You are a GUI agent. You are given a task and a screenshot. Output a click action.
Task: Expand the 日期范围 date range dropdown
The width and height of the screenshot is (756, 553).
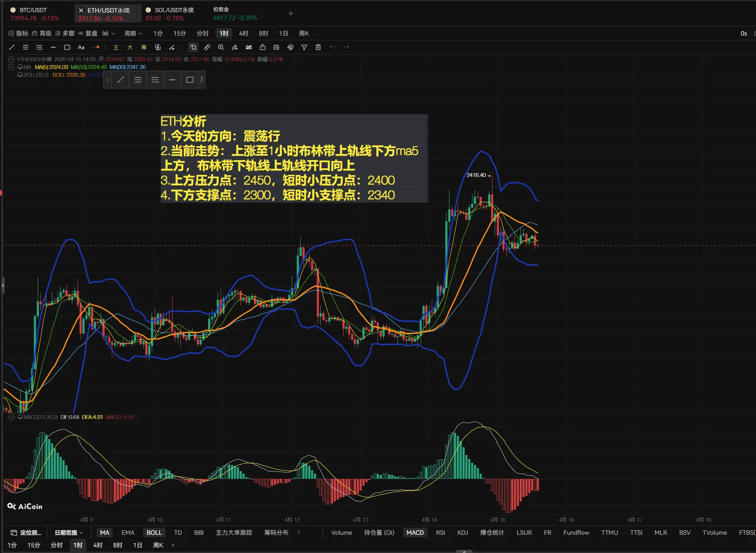click(69, 533)
